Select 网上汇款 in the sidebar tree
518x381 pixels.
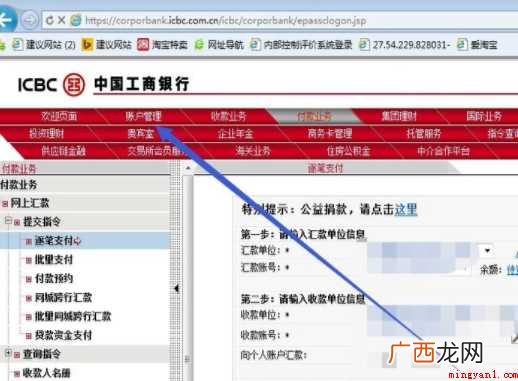pos(30,203)
